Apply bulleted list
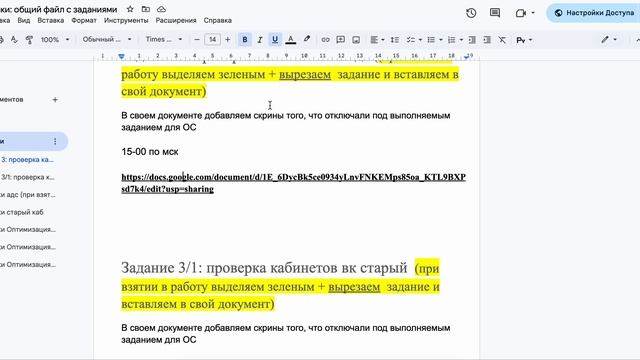640x360 pixels. tap(431, 40)
